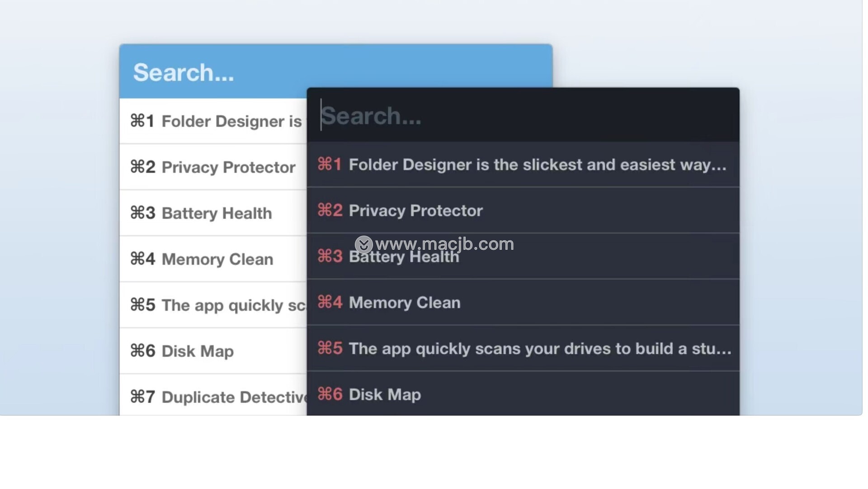Viewport: 868px width, 489px height.
Task: Click the ⌘2 shortcut in light window
Action: (x=143, y=166)
